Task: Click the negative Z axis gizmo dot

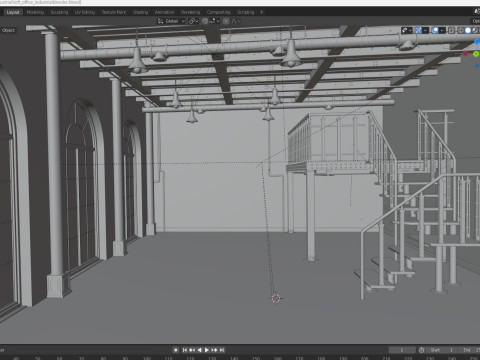Action: point(477,66)
